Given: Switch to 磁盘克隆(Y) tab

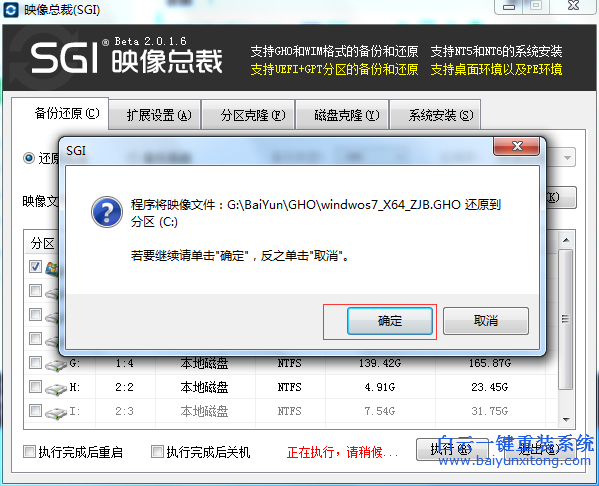Looking at the screenshot, I should tap(342, 115).
